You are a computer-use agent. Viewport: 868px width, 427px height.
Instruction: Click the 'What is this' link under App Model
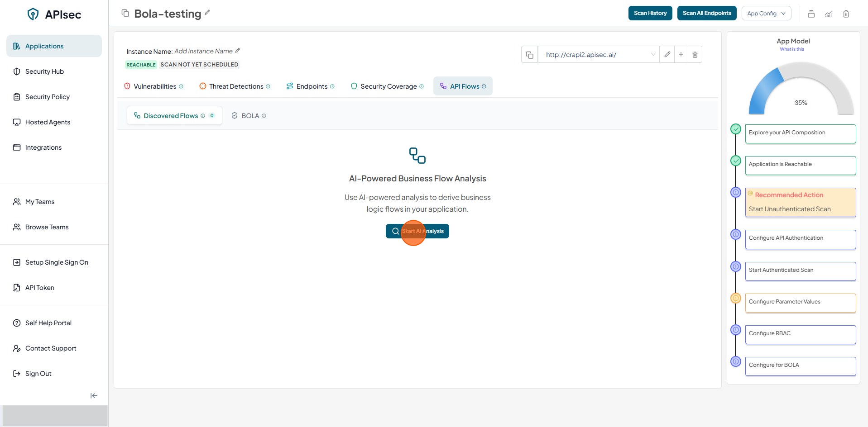click(x=791, y=49)
